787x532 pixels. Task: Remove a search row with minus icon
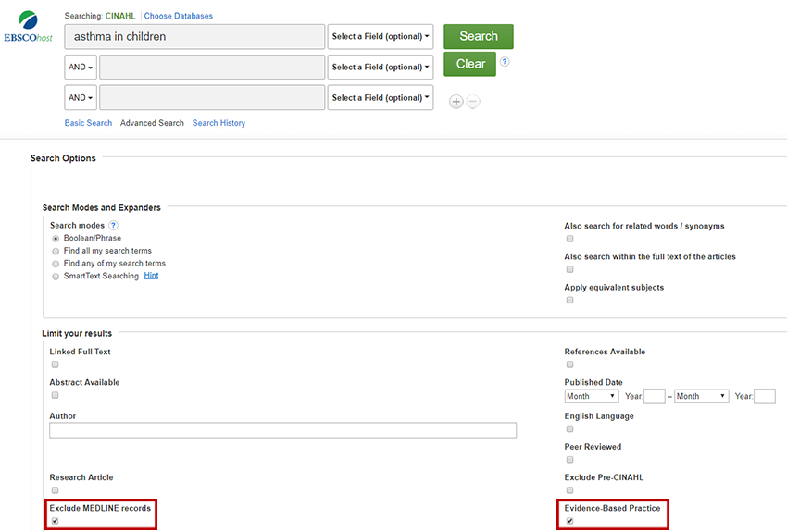tap(473, 102)
